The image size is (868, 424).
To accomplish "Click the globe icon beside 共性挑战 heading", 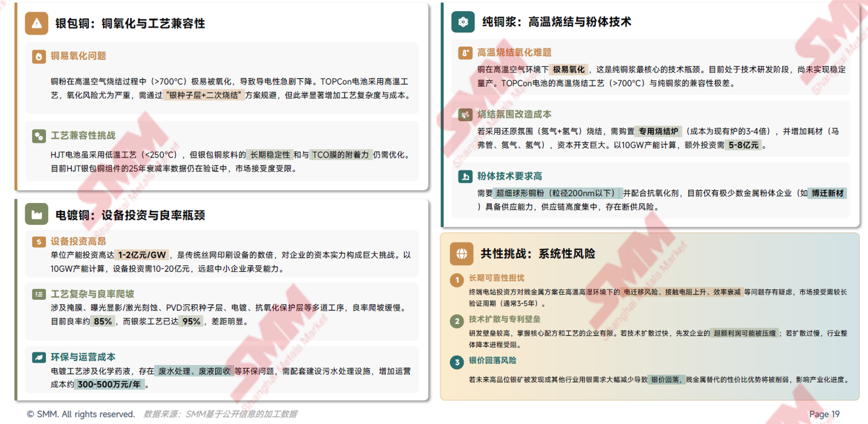I will coord(462,254).
